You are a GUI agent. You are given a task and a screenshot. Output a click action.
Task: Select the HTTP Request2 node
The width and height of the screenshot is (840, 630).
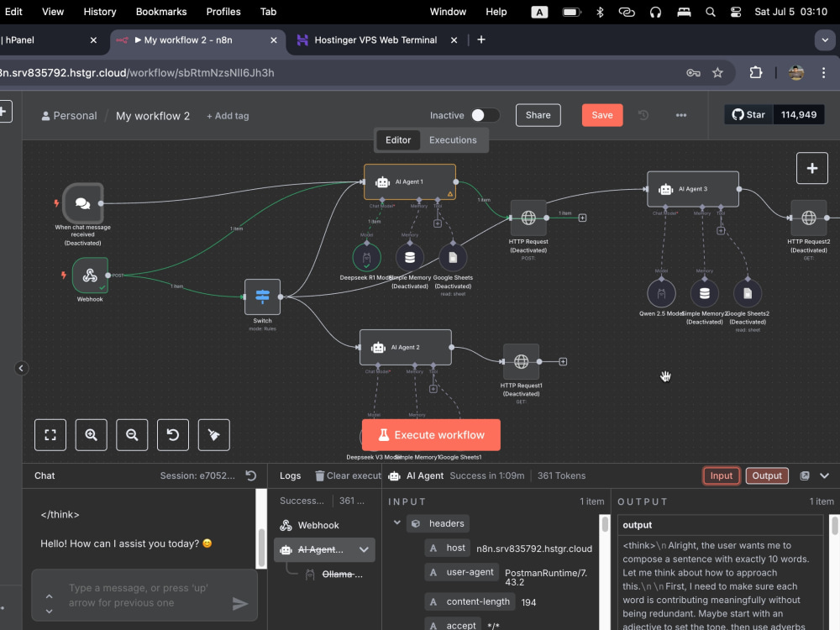click(809, 218)
